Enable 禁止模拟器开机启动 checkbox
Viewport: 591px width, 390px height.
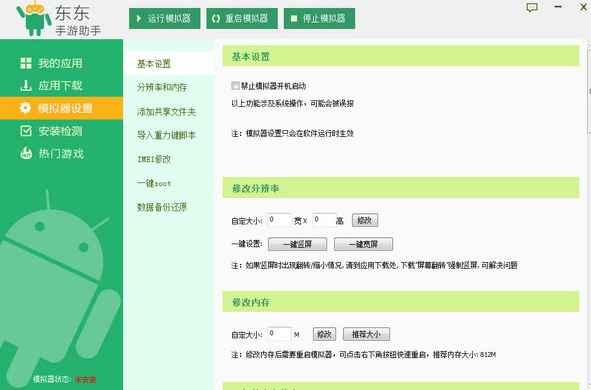[x=235, y=86]
